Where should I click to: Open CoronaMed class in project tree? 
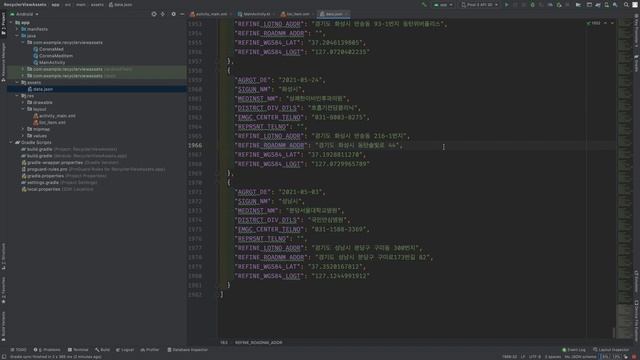pyautogui.click(x=51, y=49)
